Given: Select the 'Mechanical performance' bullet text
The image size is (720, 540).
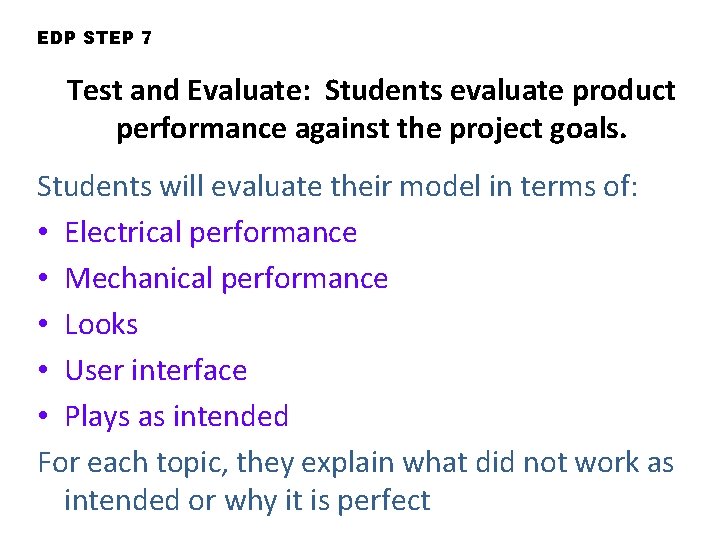Looking at the screenshot, I should tap(226, 278).
